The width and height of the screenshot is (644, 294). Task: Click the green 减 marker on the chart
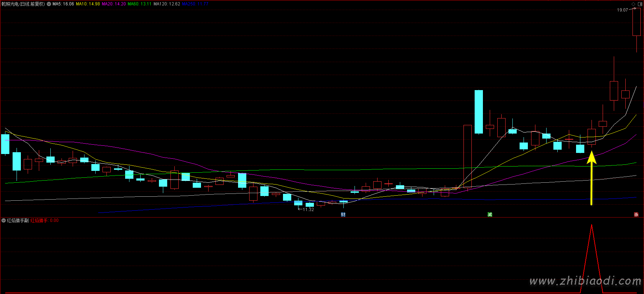(x=490, y=215)
